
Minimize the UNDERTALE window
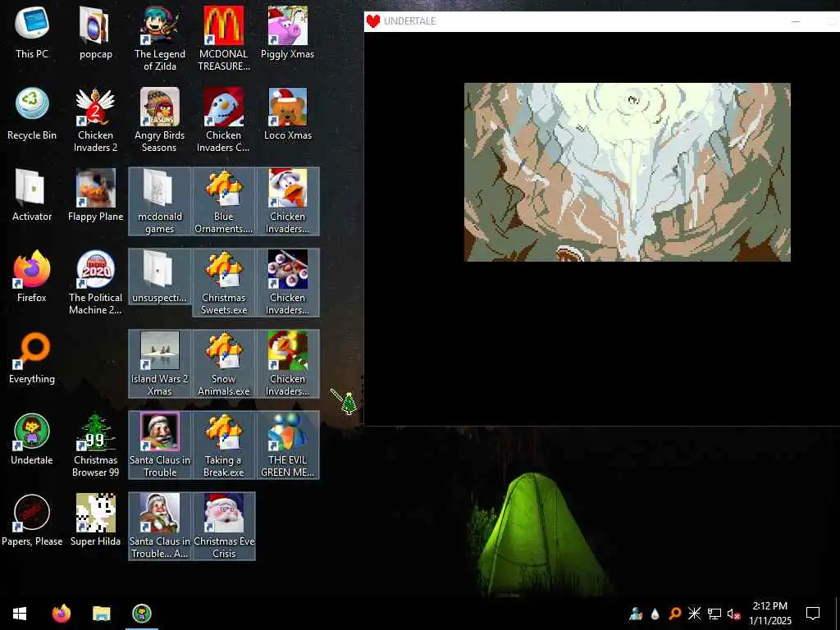(x=796, y=21)
